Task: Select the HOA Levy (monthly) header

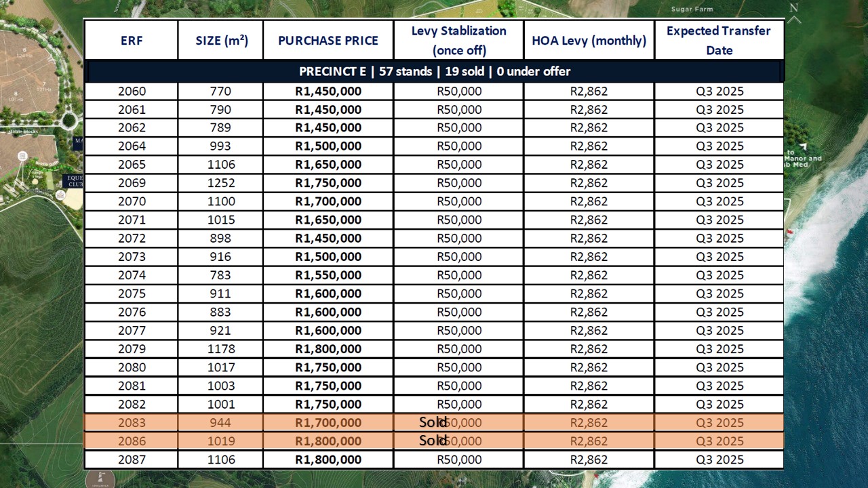Action: pos(589,41)
